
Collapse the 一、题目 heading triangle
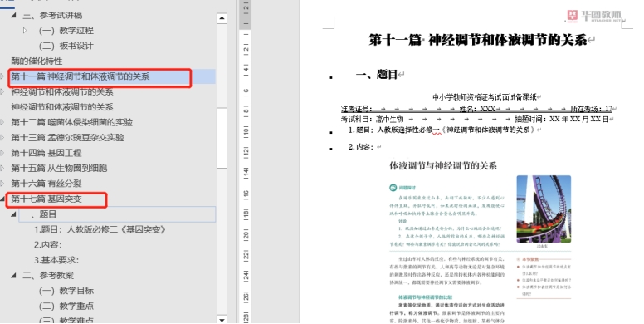[13, 214]
